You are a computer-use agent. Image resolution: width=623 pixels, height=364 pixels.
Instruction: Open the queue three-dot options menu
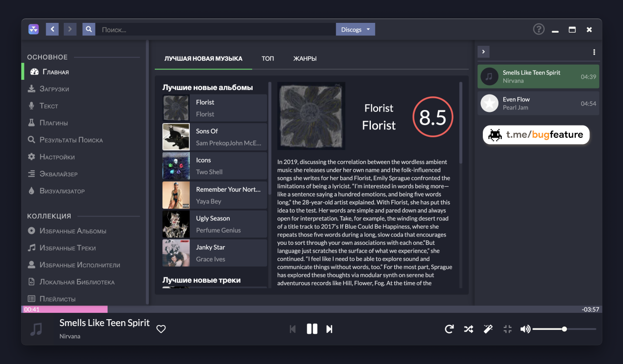click(594, 52)
